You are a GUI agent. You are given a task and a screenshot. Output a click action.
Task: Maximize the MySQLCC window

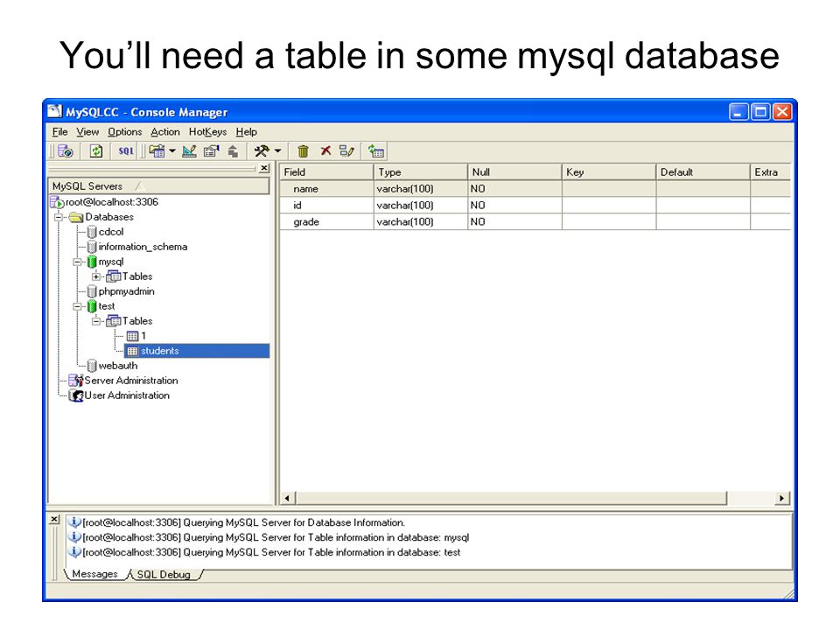coord(760,112)
